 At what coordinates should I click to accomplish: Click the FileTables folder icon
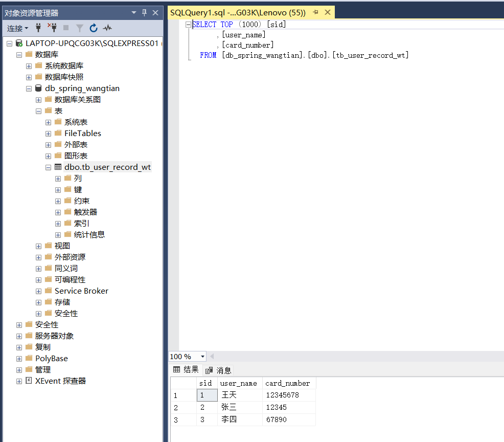(58, 133)
